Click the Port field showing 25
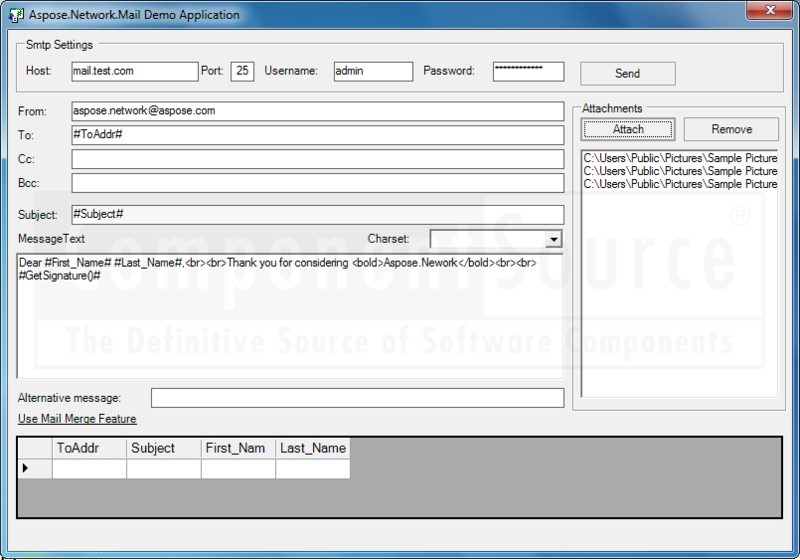 tap(242, 71)
